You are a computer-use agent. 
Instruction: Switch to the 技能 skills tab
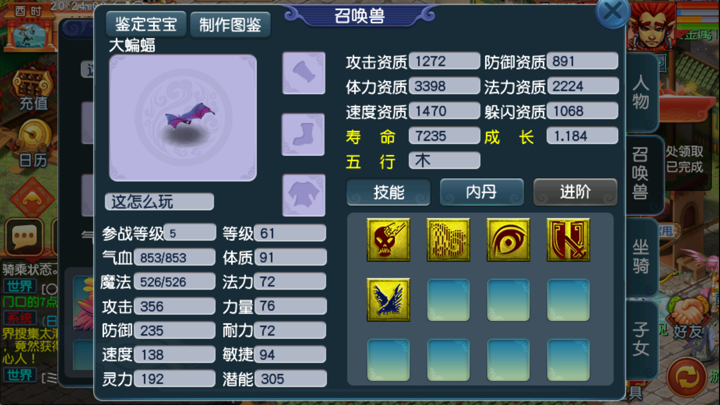(x=388, y=192)
